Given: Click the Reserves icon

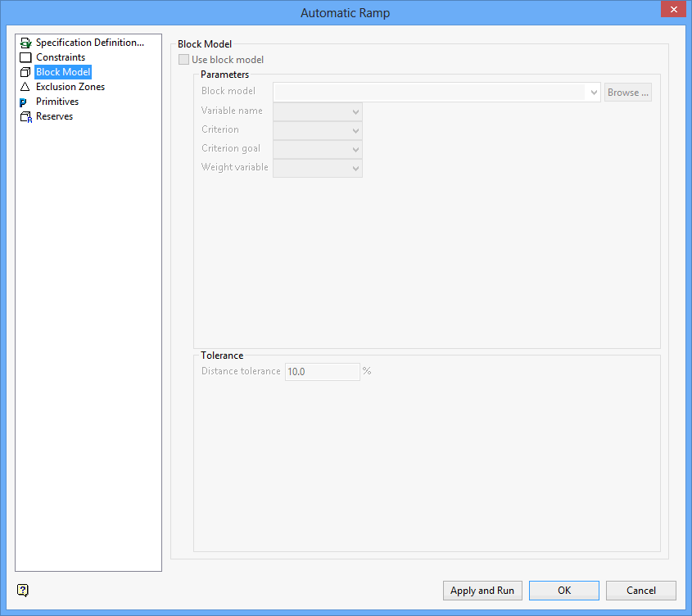Looking at the screenshot, I should click(x=26, y=117).
